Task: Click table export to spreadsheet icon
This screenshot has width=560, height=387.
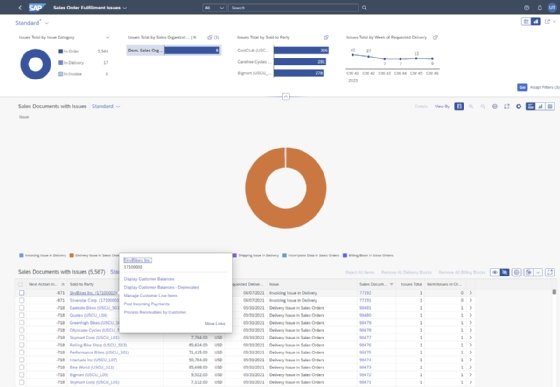Action: pyautogui.click(x=528, y=272)
